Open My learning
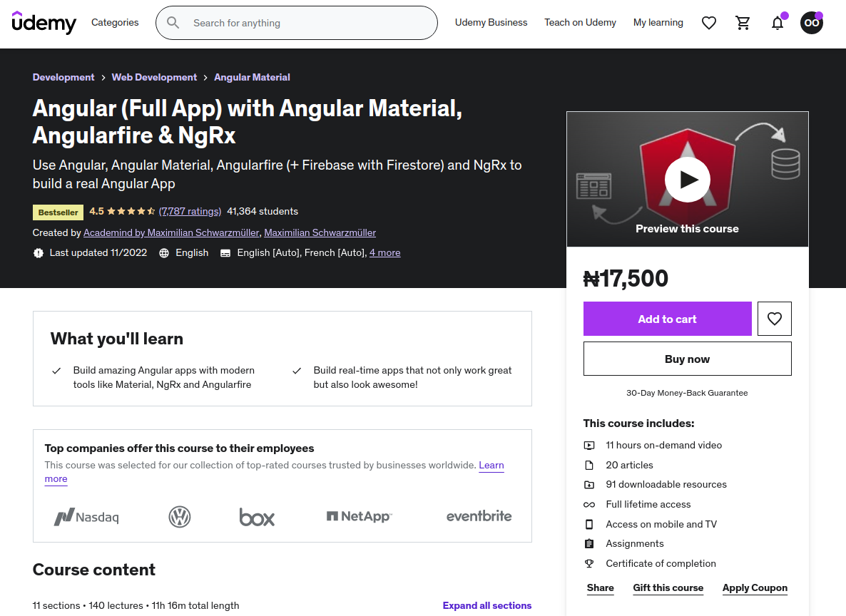This screenshot has width=846, height=616. [x=658, y=23]
